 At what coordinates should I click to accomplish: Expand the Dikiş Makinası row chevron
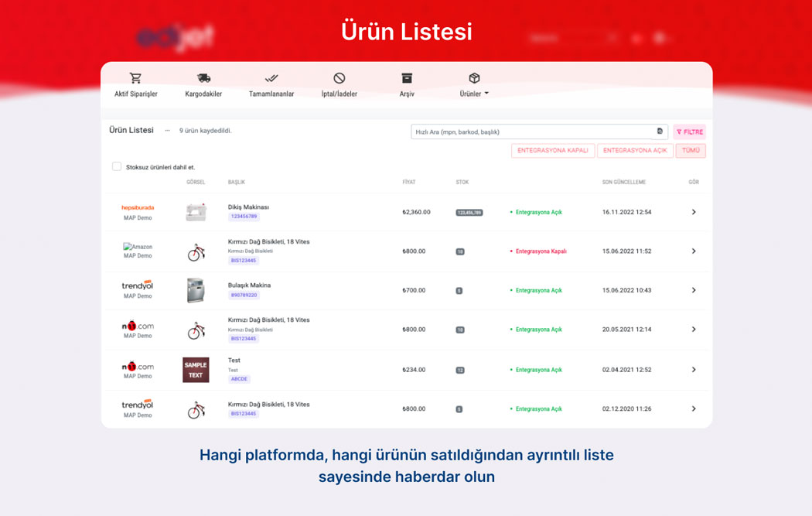[694, 212]
